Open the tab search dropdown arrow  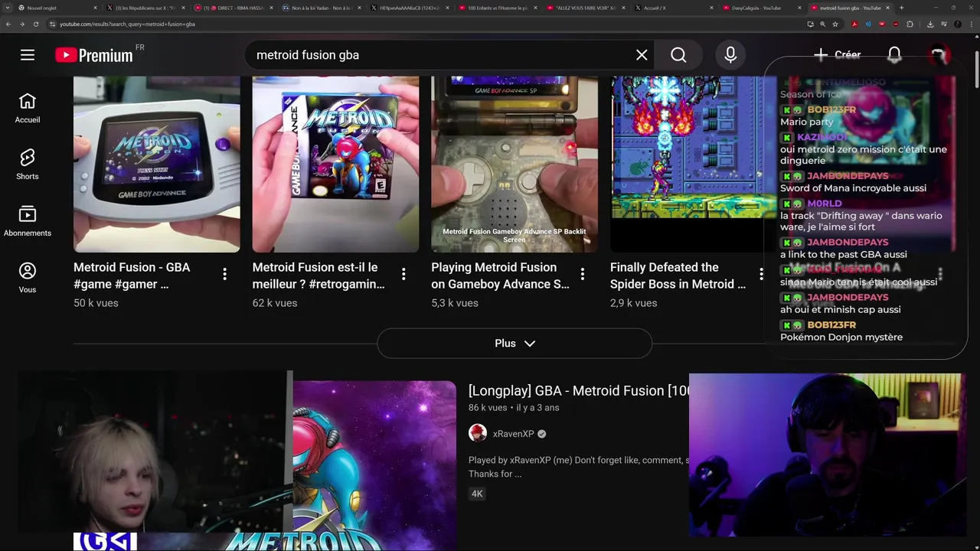click(7, 8)
